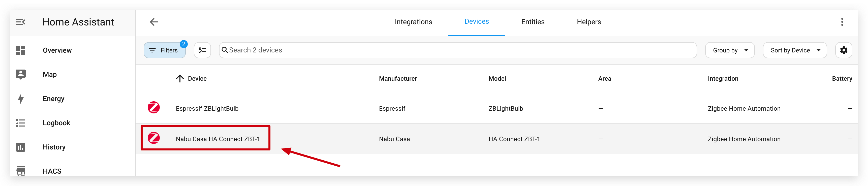Open the Group by dropdown
This screenshot has width=868, height=186.
(730, 50)
